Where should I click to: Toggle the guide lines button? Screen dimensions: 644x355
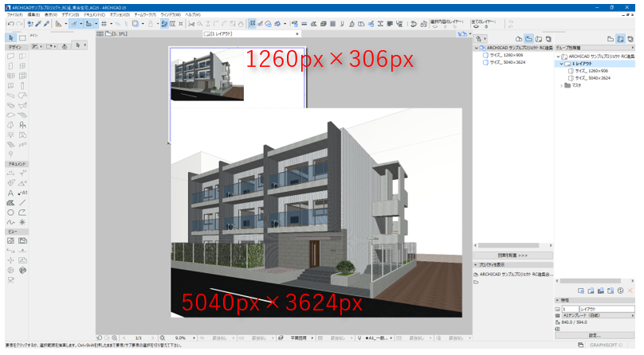74,24
